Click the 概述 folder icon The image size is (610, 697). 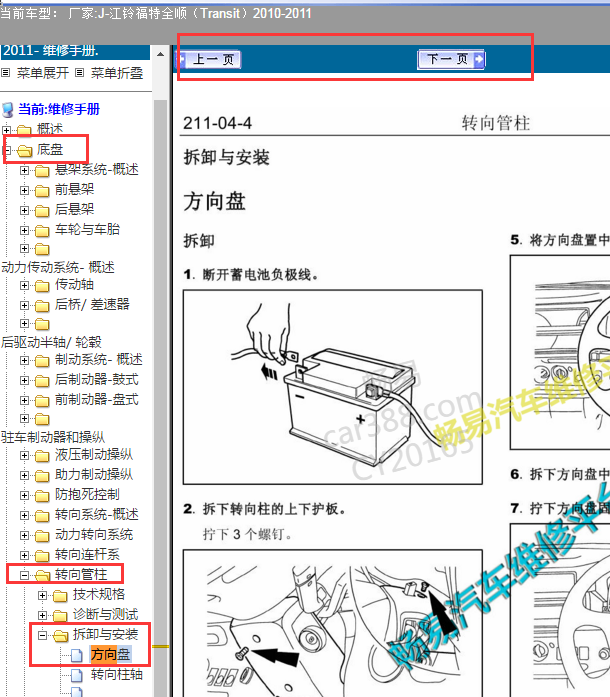pyautogui.click(x=24, y=130)
